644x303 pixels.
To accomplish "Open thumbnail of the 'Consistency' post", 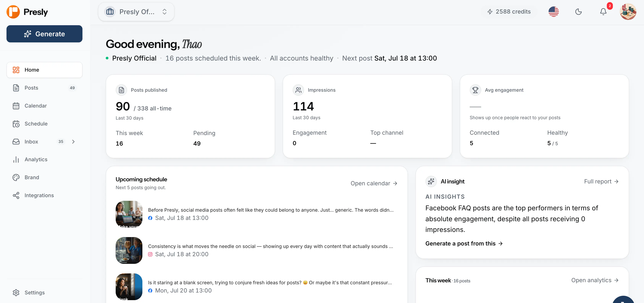I will (x=129, y=250).
